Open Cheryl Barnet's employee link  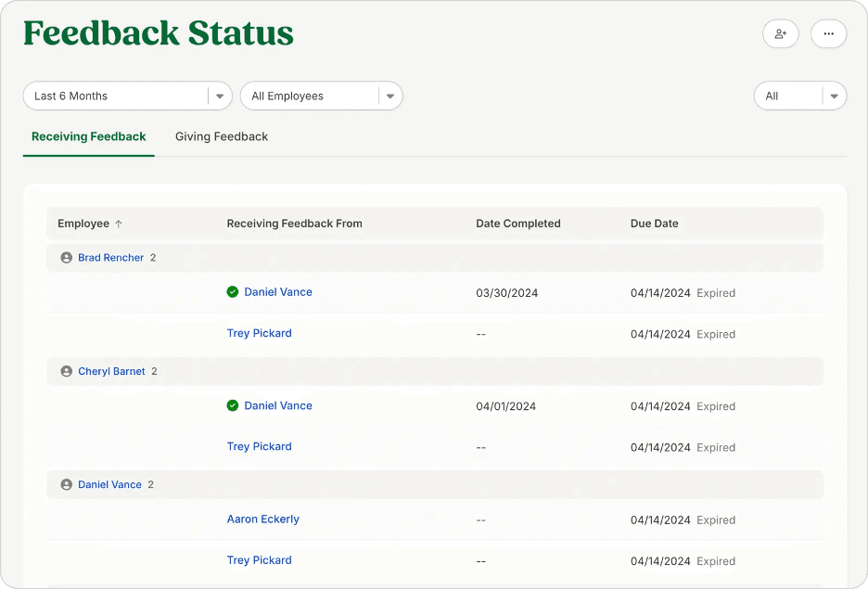[111, 371]
